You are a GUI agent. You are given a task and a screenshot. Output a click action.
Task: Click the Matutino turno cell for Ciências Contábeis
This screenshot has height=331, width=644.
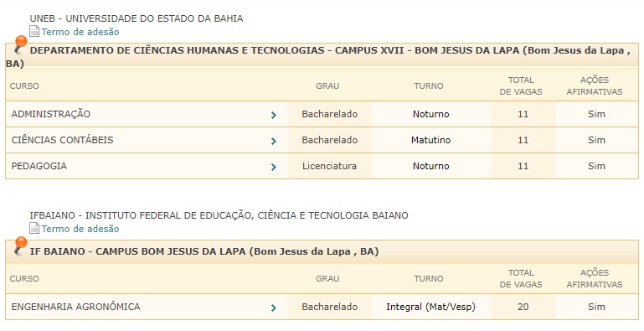point(430,140)
